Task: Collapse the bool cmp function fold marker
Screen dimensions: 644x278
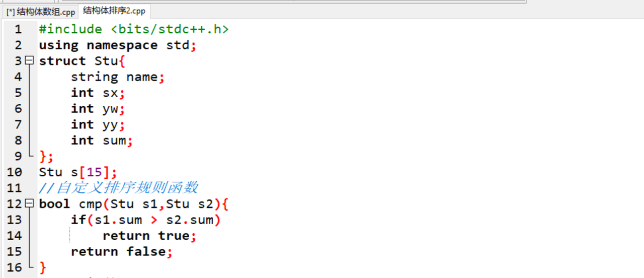Action: 29,204
